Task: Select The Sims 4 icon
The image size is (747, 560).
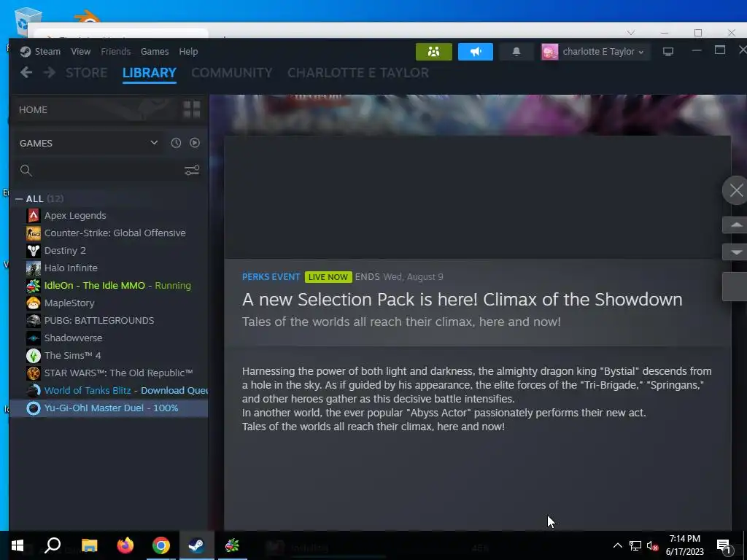Action: pos(34,355)
